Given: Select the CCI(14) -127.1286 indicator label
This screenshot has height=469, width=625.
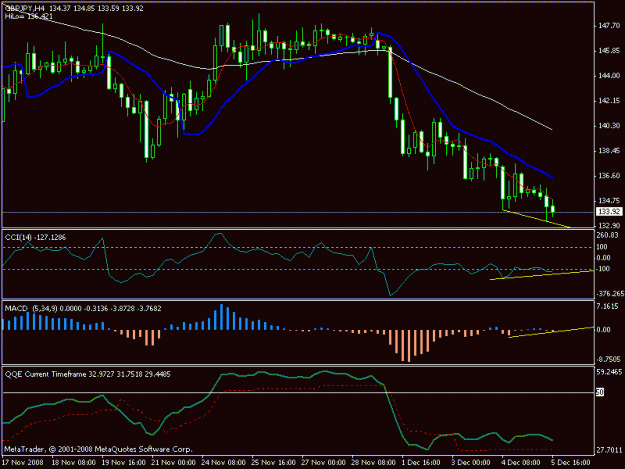Looking at the screenshot, I should point(35,237).
